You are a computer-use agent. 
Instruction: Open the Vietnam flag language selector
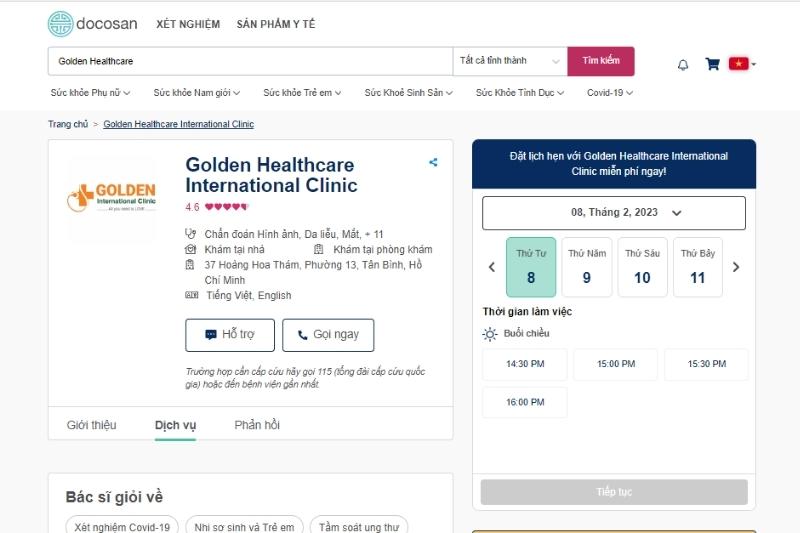(741, 64)
